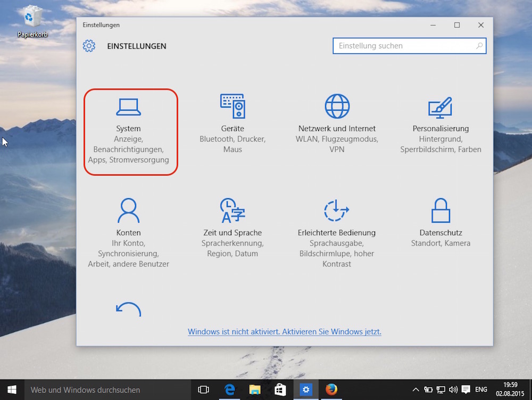The height and width of the screenshot is (400, 532).
Task: Click the 'Konten' label
Action: coord(128,233)
